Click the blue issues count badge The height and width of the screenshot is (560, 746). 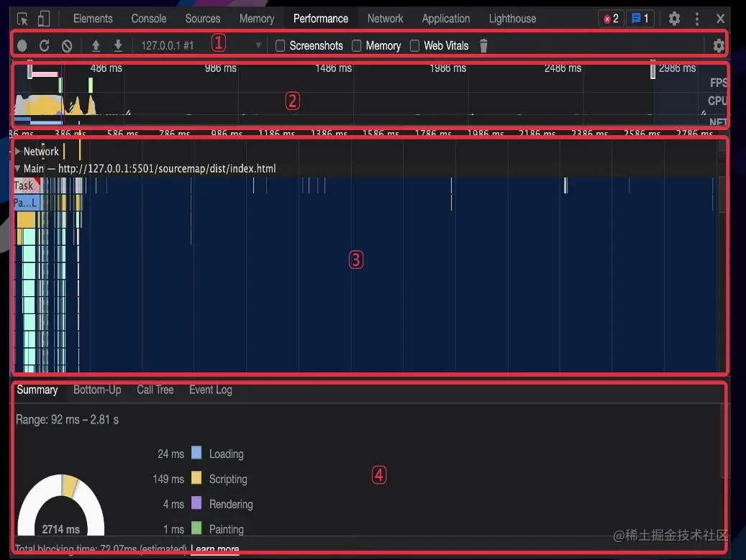point(640,19)
